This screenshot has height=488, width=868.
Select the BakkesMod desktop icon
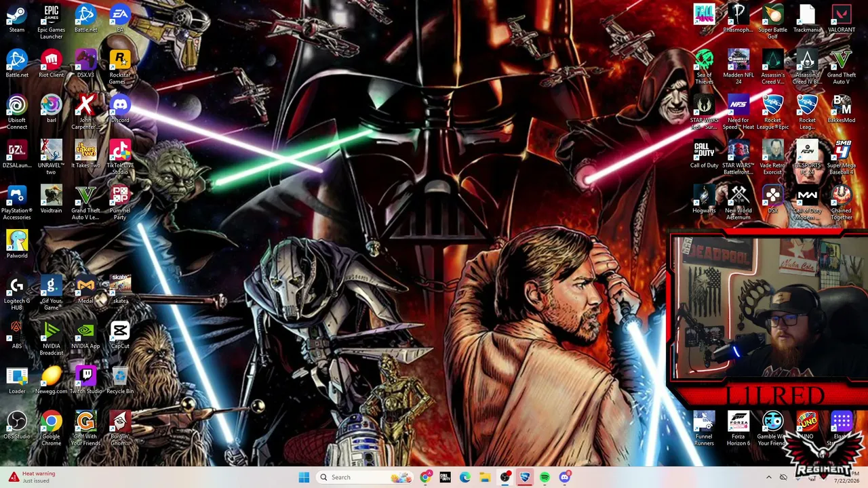[842, 110]
